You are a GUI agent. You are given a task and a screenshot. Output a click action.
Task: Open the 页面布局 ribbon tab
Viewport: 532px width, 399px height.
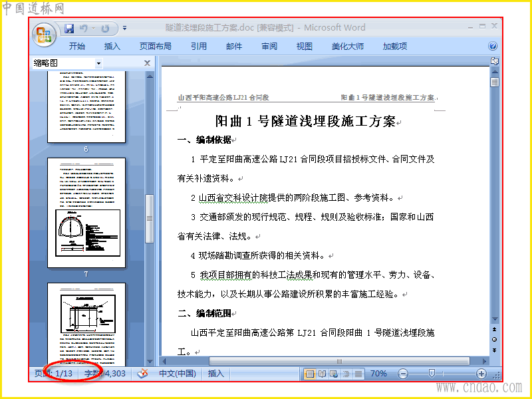[x=156, y=46]
